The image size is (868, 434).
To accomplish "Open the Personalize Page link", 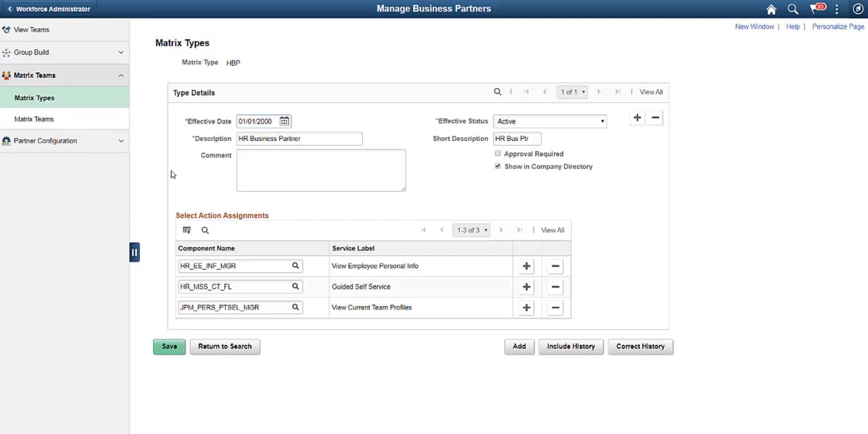I will (838, 26).
